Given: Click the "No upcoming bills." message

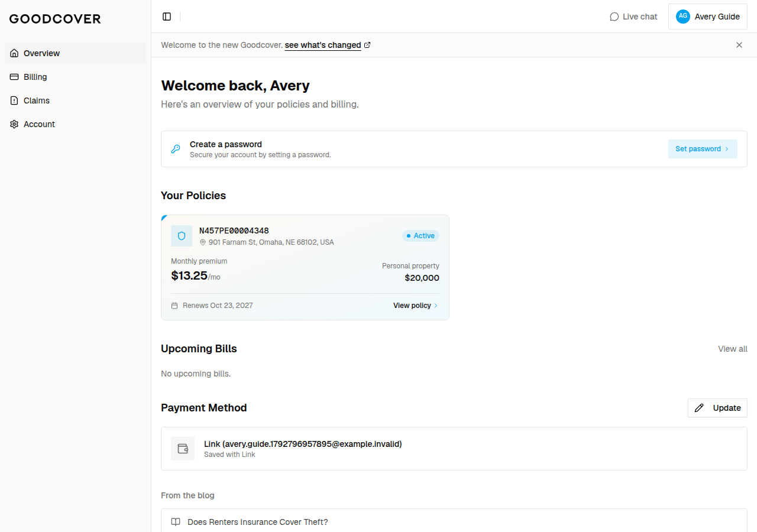Looking at the screenshot, I should (196, 374).
